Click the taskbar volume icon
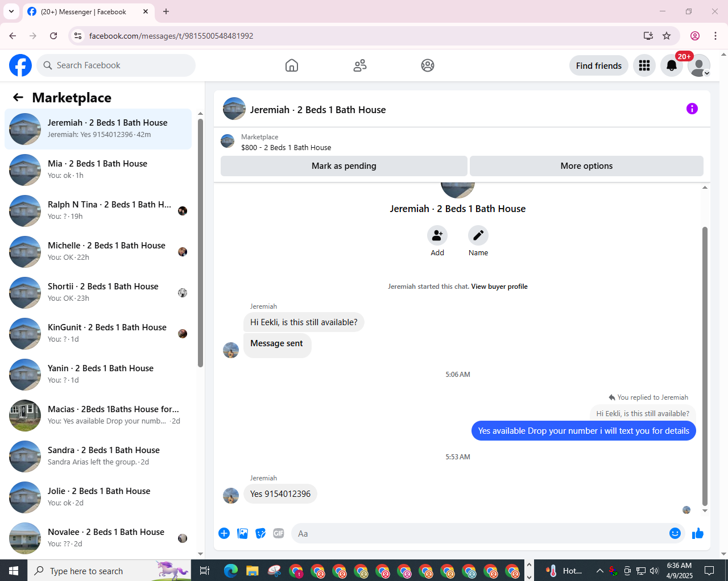 point(654,571)
